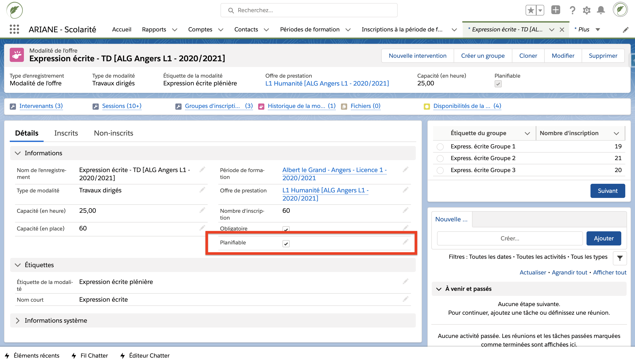Click edit pencil next to Capacité (en heure)
Viewport: 635px width, 364px height.
click(202, 210)
